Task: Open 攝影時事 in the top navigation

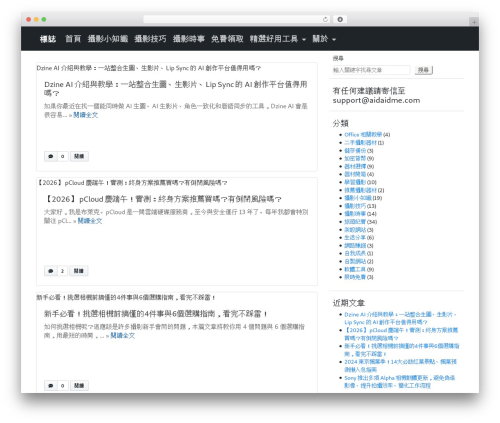Action: tap(189, 39)
